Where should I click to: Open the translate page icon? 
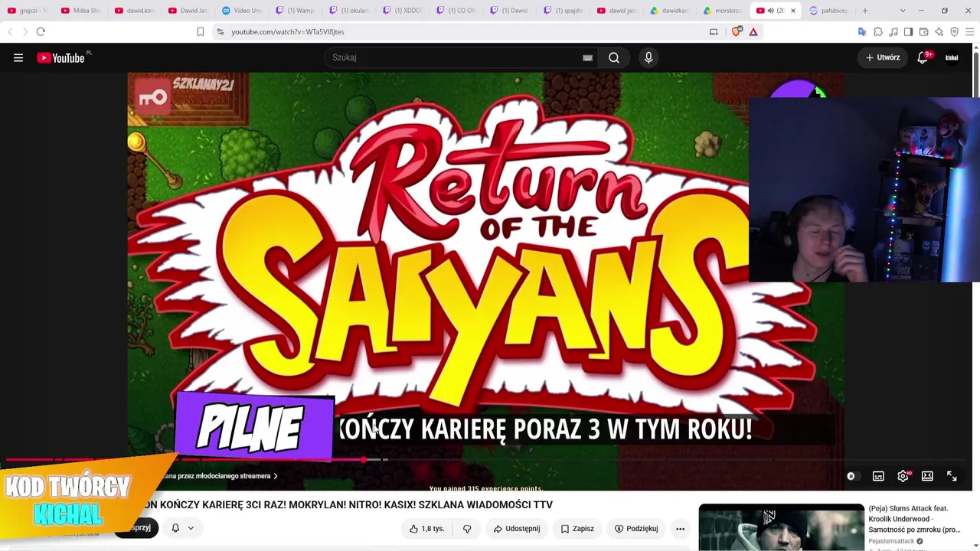click(x=862, y=31)
